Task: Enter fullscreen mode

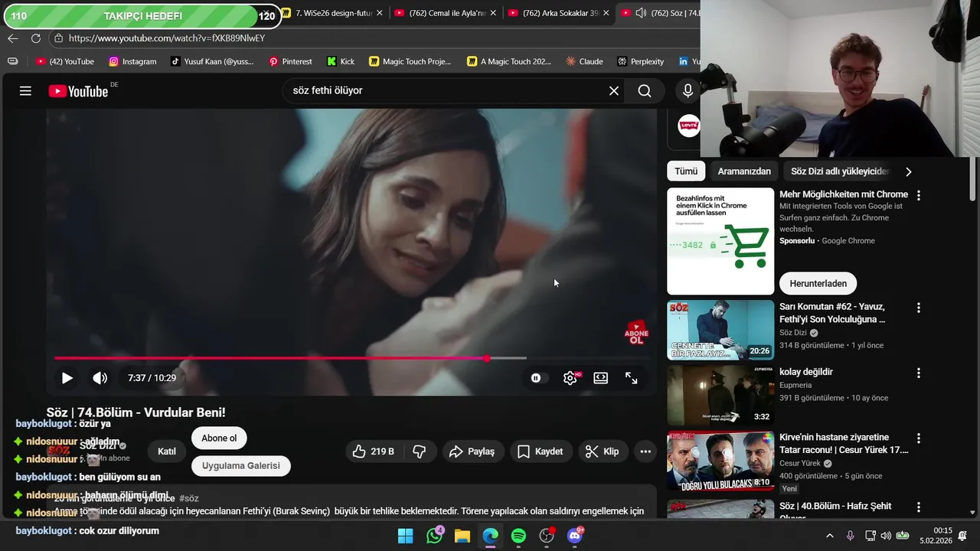Action: coord(632,378)
